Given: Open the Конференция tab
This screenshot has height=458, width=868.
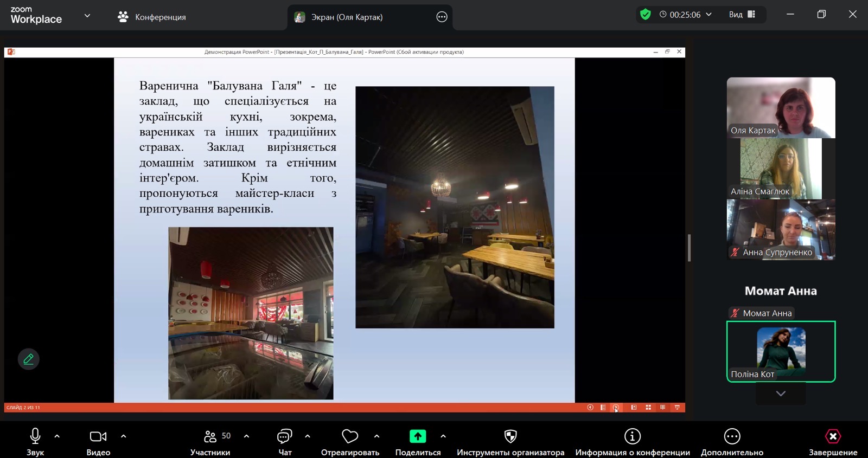Looking at the screenshot, I should 152,17.
